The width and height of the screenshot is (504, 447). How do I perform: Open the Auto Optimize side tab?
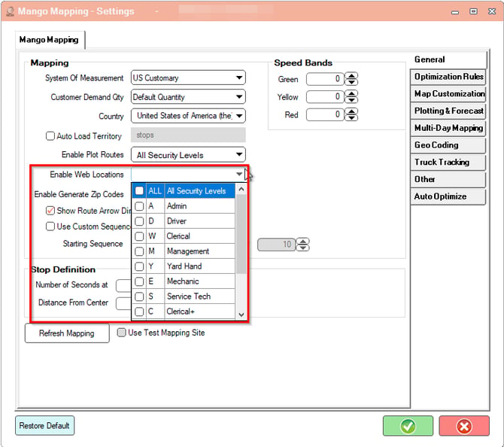click(x=448, y=196)
